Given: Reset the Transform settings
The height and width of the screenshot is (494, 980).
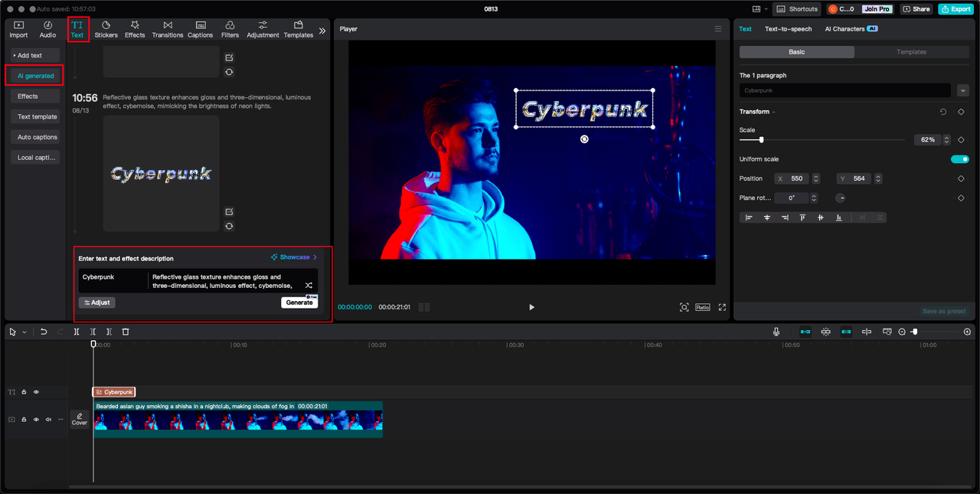Looking at the screenshot, I should pyautogui.click(x=943, y=112).
